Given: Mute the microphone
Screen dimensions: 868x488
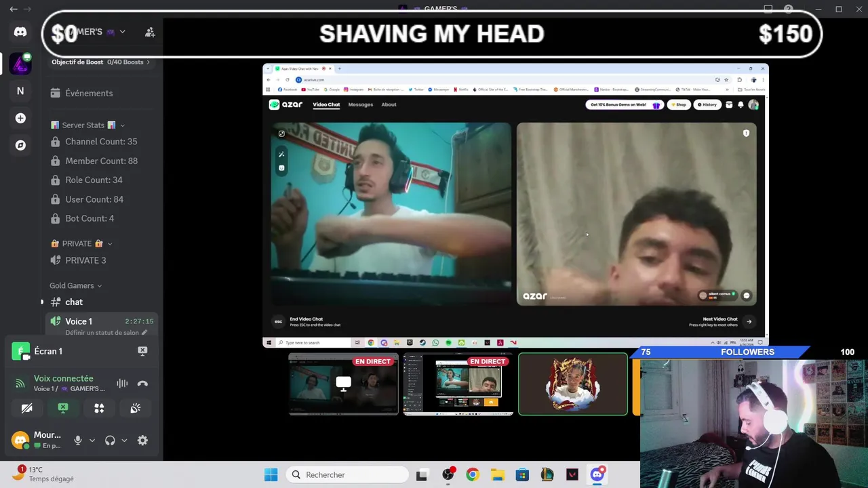Looking at the screenshot, I should 78,441.
